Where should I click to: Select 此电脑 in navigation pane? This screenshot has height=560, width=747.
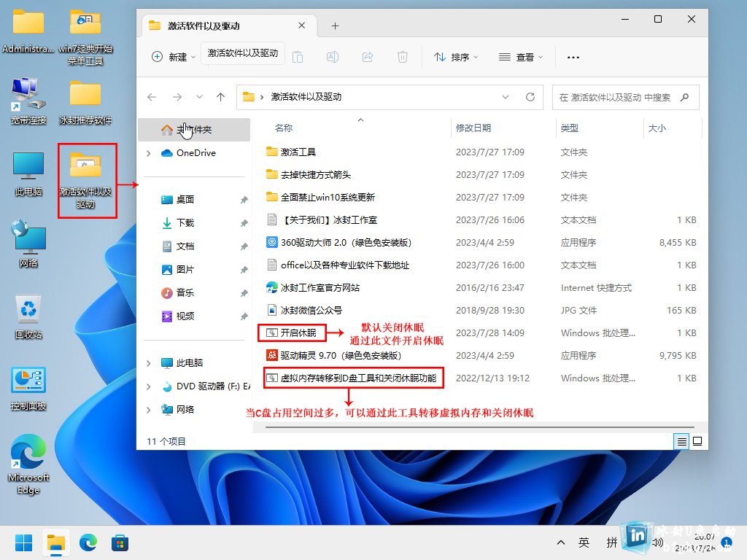point(190,363)
